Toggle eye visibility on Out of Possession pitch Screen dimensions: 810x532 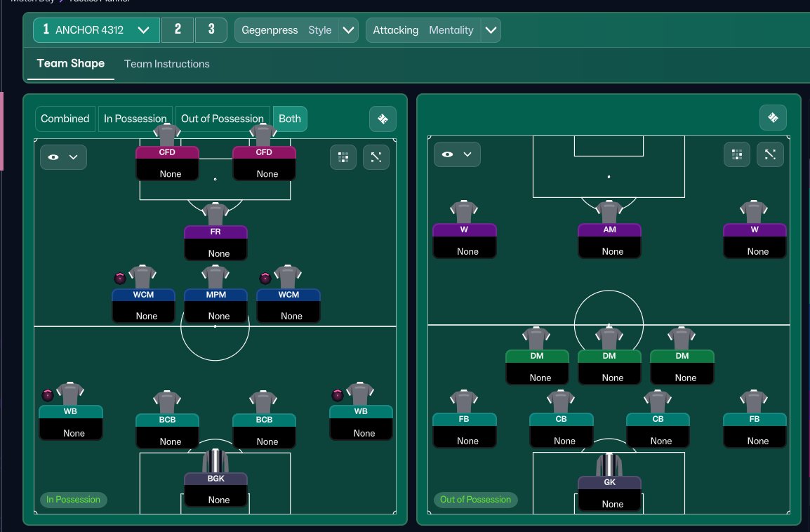click(447, 154)
